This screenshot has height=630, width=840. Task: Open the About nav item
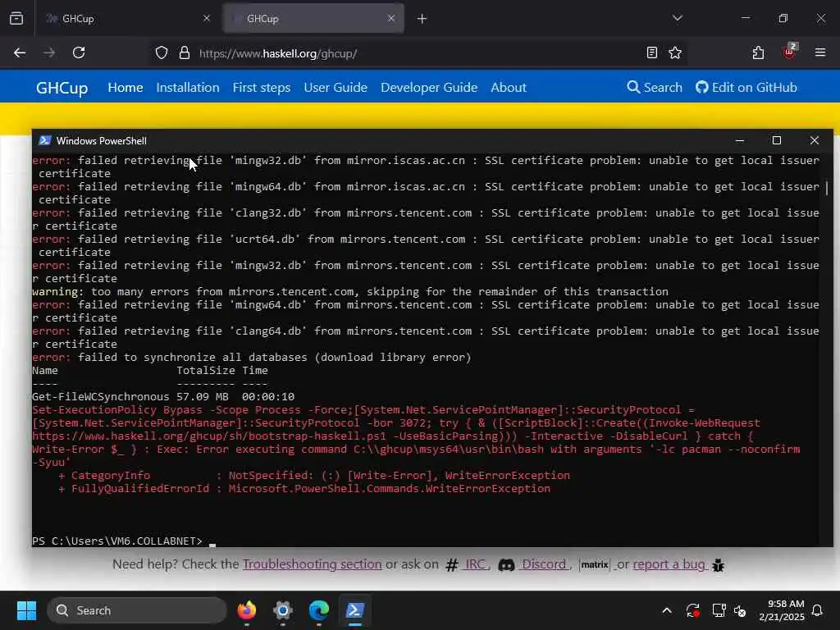point(509,87)
